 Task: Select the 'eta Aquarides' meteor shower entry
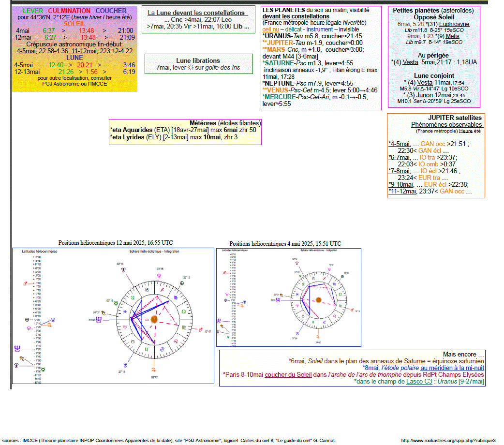[x=183, y=130]
